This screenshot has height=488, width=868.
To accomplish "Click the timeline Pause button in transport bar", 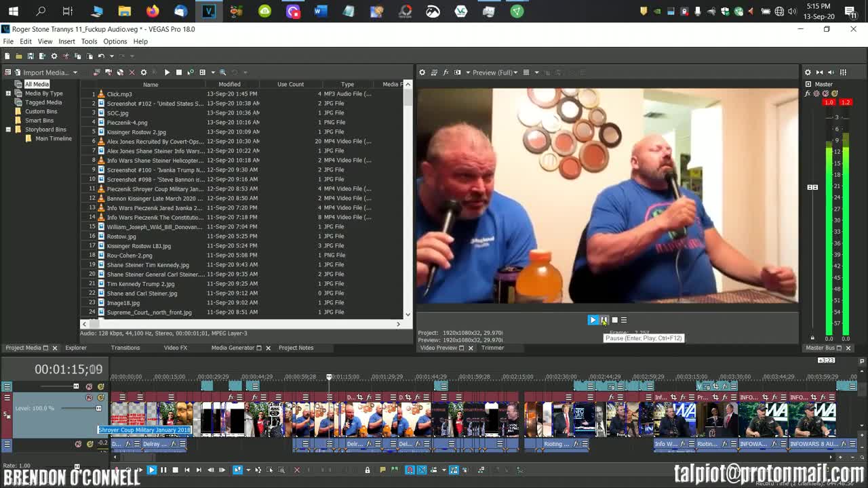I will tap(163, 470).
